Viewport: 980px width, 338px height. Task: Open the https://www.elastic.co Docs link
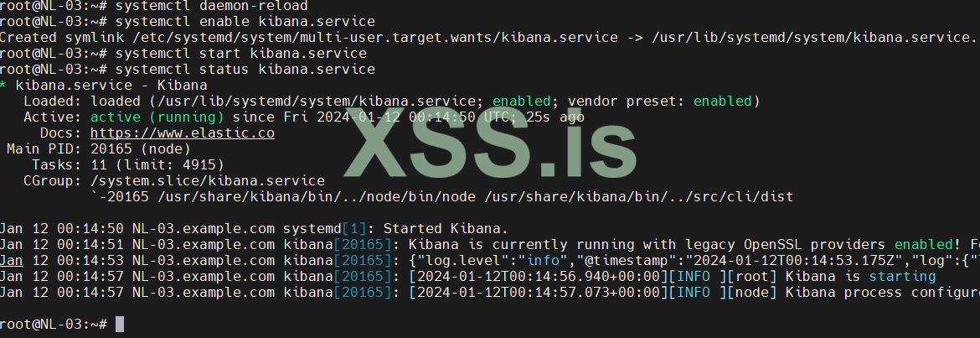click(x=182, y=133)
